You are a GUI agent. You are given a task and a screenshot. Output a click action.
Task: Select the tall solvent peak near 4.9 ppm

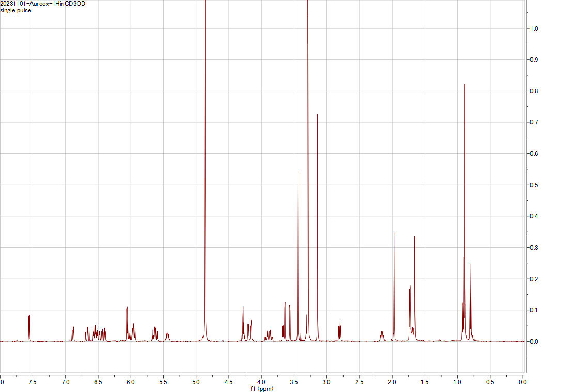tap(205, 155)
